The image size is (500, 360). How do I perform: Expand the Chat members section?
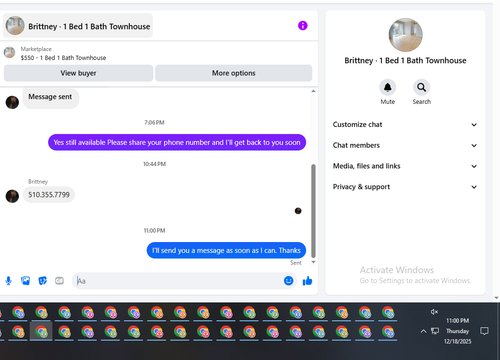click(x=405, y=145)
